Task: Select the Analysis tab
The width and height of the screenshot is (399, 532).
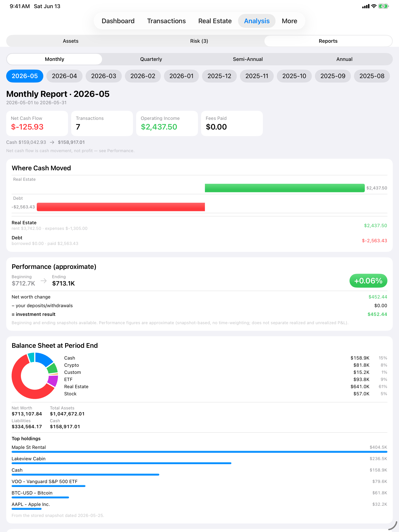Action: [257, 21]
